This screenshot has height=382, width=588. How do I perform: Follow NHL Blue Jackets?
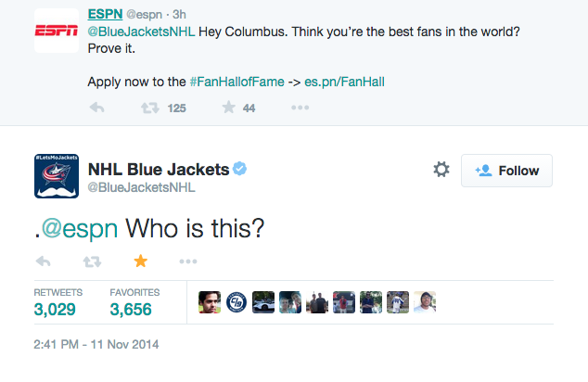506,171
